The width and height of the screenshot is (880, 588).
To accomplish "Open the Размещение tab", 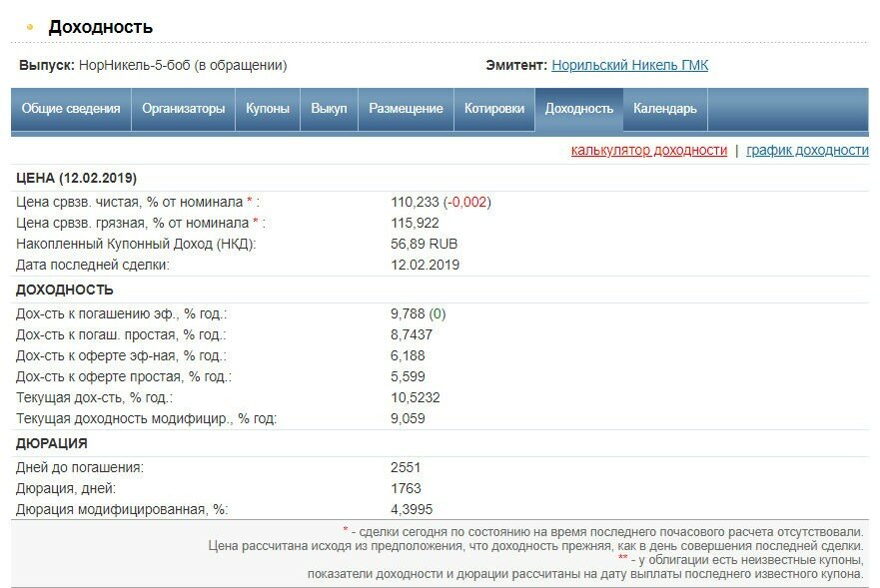I will [x=406, y=109].
